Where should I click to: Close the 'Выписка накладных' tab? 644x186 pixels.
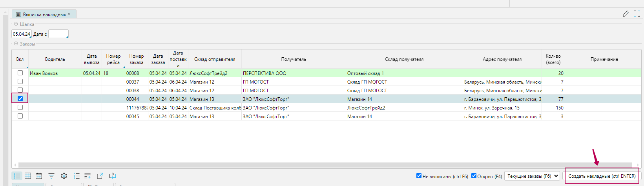pyautogui.click(x=69, y=14)
